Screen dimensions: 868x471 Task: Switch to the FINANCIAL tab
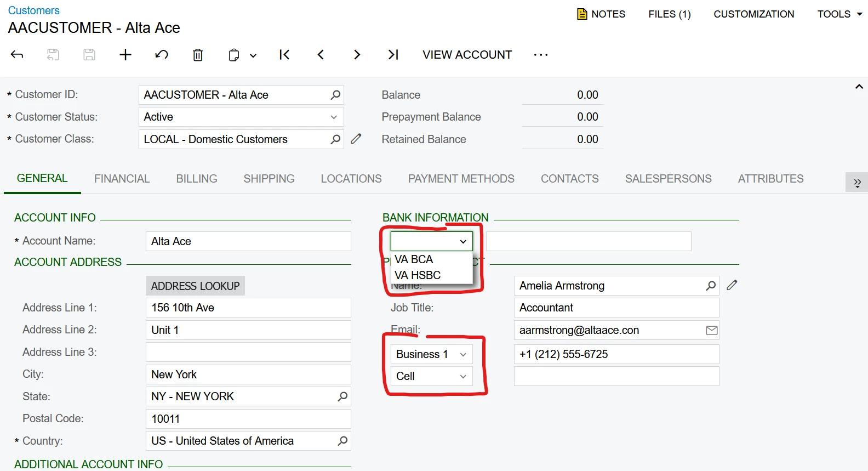pos(122,179)
